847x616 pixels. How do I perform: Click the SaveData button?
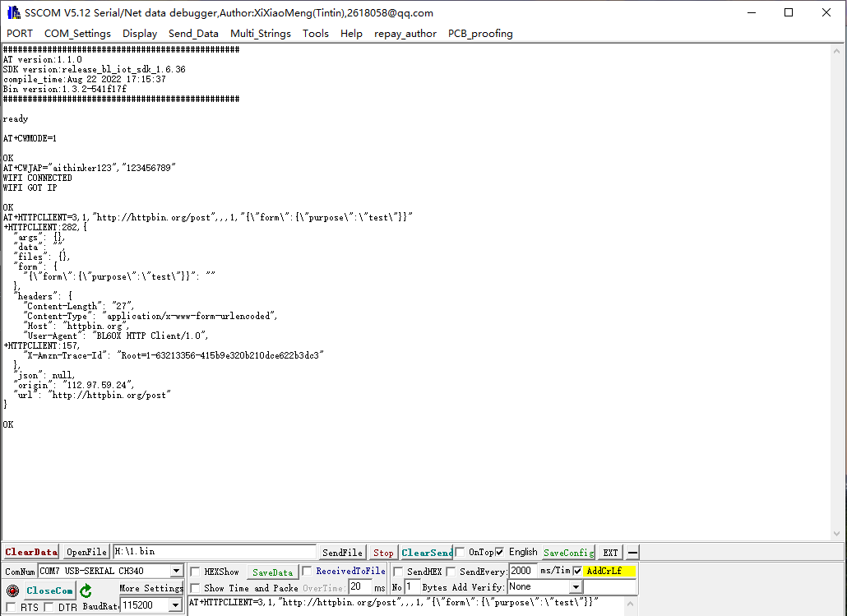click(x=273, y=572)
